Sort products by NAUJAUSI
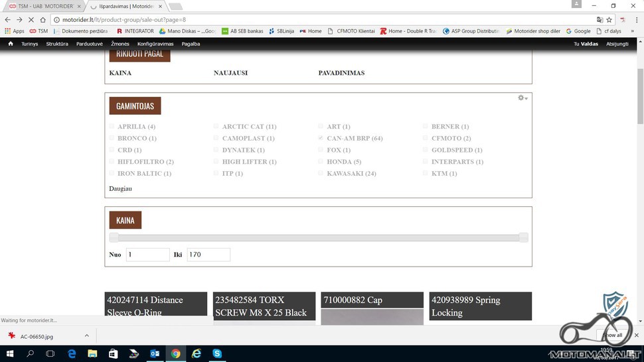The width and height of the screenshot is (644, 362). (230, 73)
